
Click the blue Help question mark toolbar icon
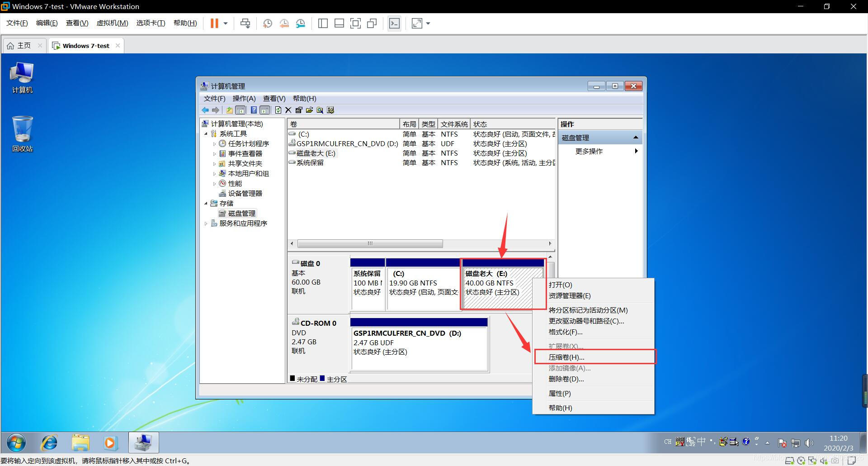pos(254,110)
